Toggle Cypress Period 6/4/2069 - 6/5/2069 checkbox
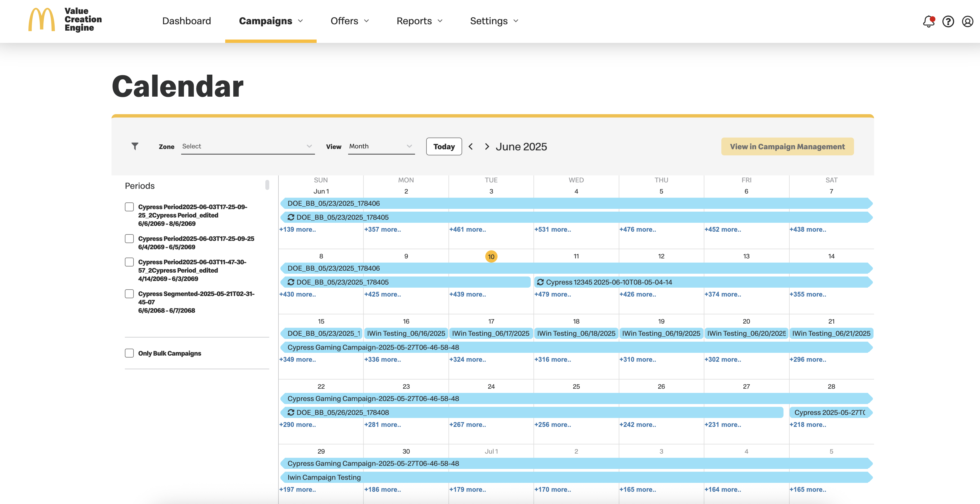Image resolution: width=980 pixels, height=504 pixels. pyautogui.click(x=129, y=239)
